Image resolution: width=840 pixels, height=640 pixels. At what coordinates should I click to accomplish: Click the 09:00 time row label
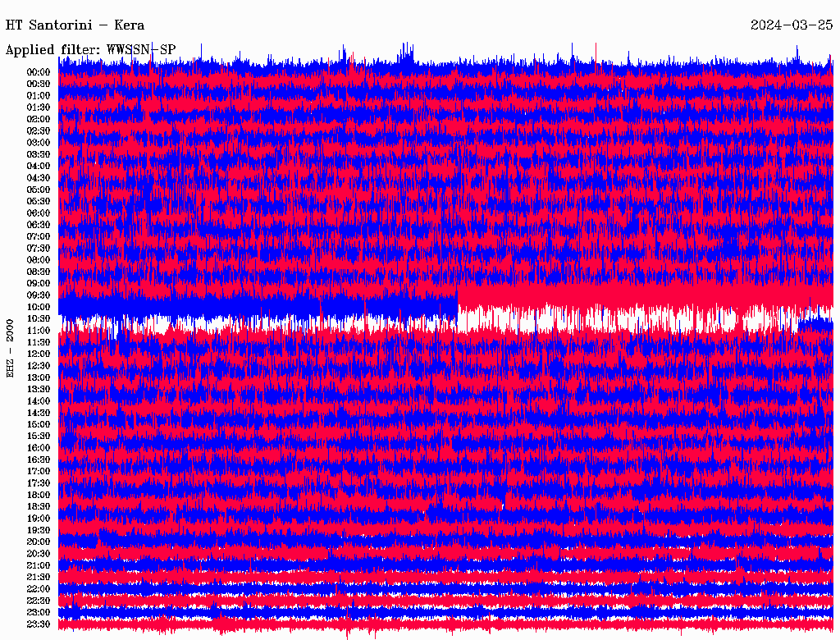pyautogui.click(x=39, y=283)
